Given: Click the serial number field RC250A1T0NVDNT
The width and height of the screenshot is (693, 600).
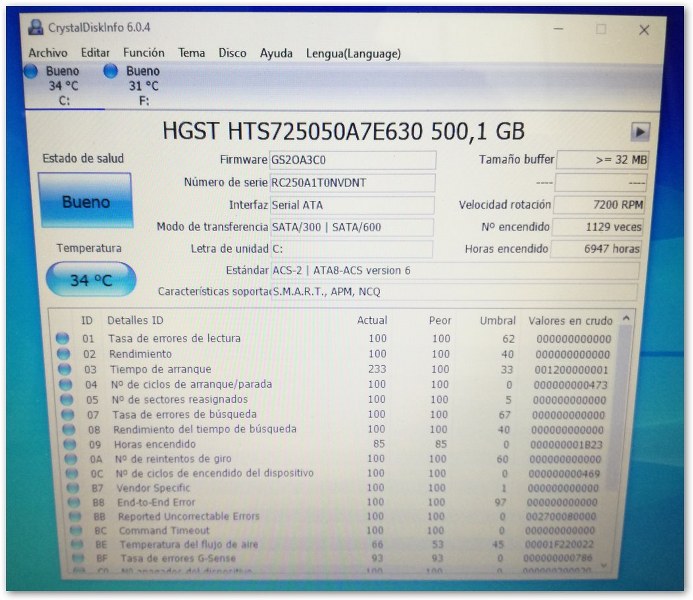Looking at the screenshot, I should coord(352,182).
